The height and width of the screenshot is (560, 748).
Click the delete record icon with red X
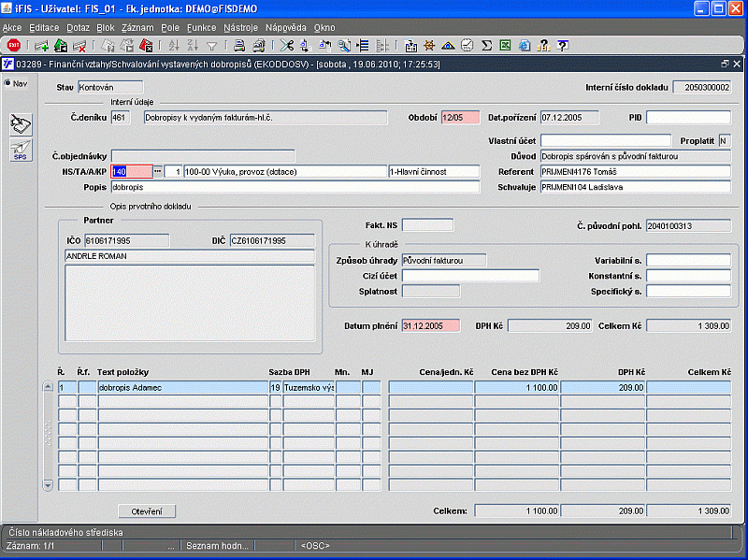[79, 46]
